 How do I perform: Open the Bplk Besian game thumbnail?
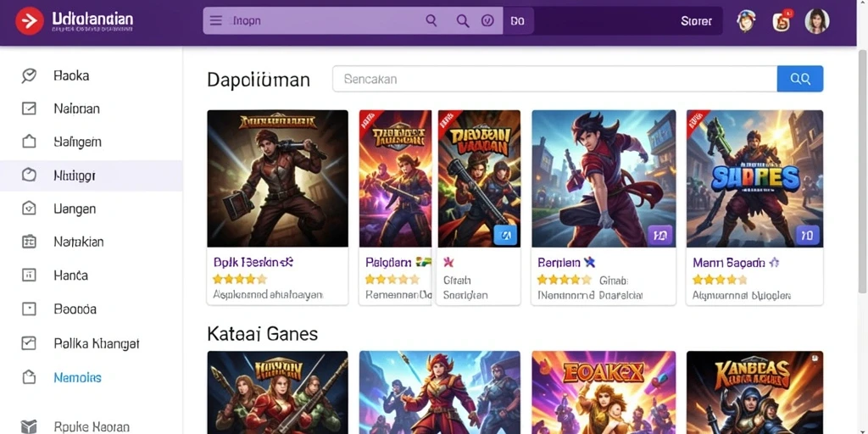pyautogui.click(x=278, y=178)
